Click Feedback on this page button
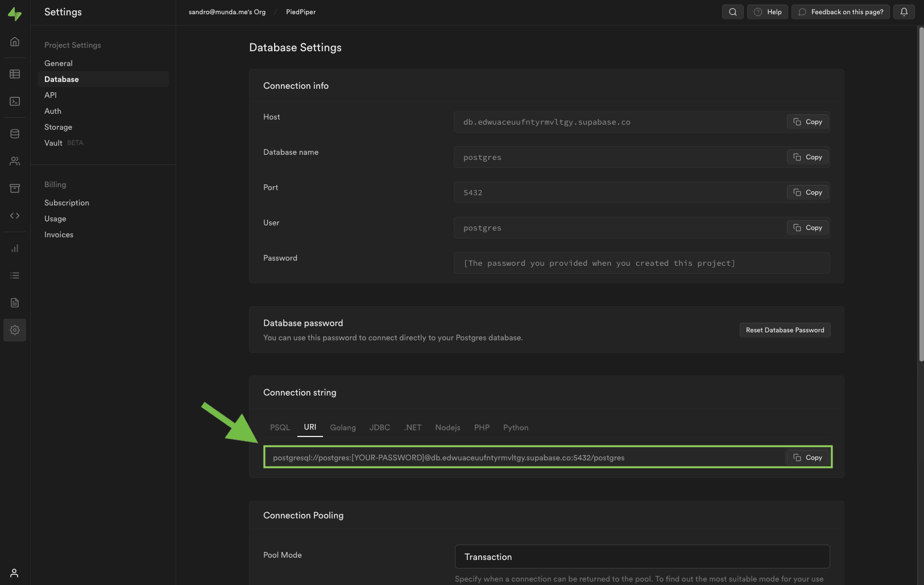This screenshot has height=585, width=924. 841,12
